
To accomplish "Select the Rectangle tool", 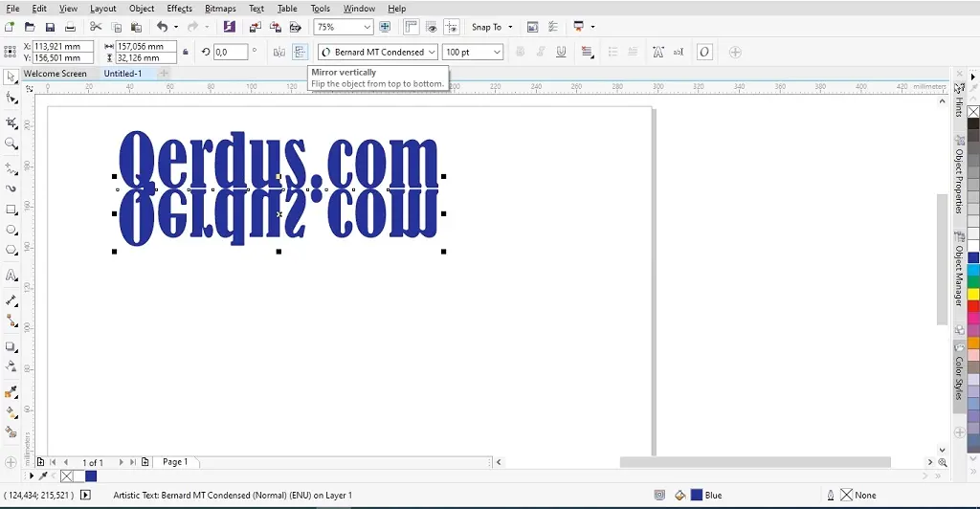I will 11,210.
